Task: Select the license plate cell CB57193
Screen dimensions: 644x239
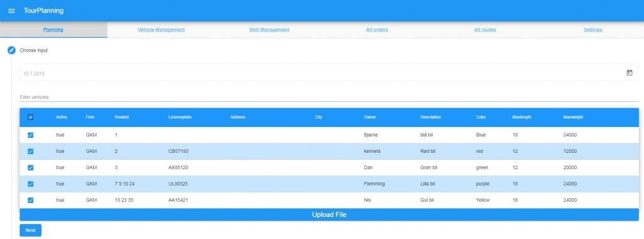Action: pos(178,151)
